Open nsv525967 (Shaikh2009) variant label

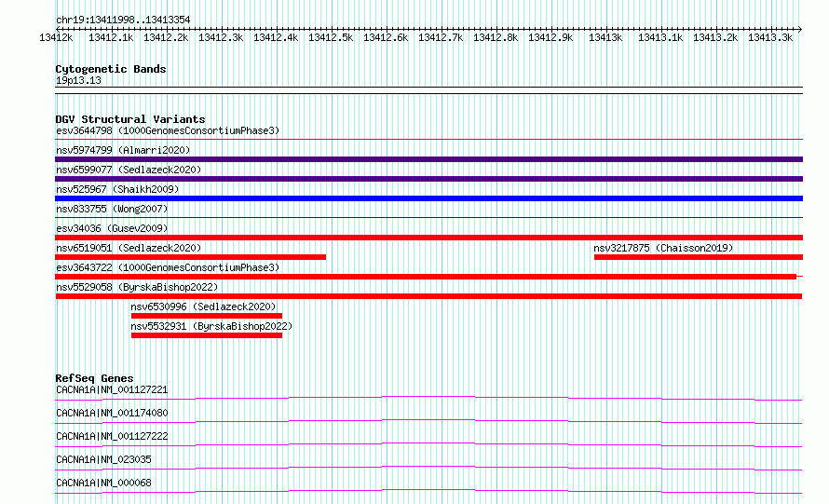(x=117, y=189)
